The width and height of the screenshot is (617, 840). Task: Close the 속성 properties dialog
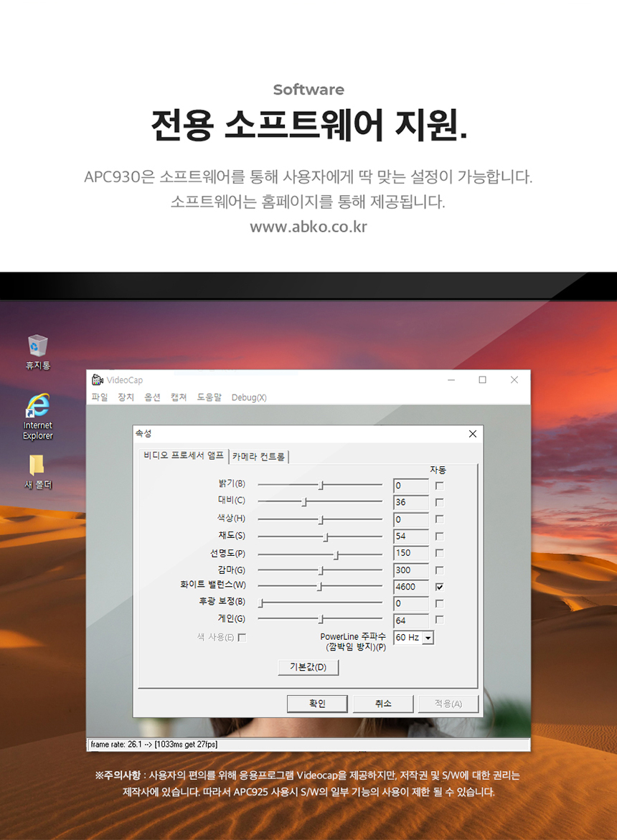tap(472, 434)
